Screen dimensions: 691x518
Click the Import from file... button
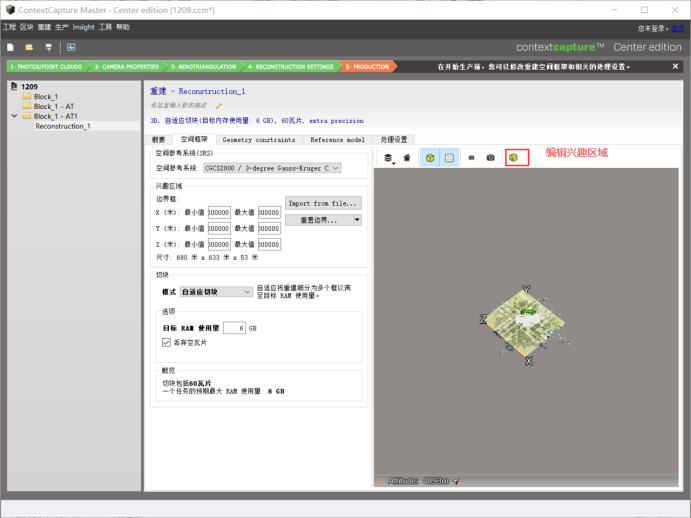coord(323,203)
